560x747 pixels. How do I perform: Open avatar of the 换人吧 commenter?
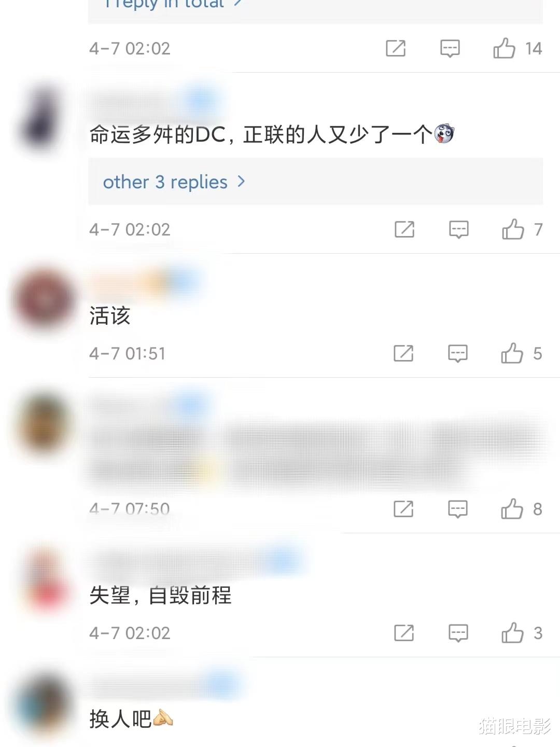point(44,704)
